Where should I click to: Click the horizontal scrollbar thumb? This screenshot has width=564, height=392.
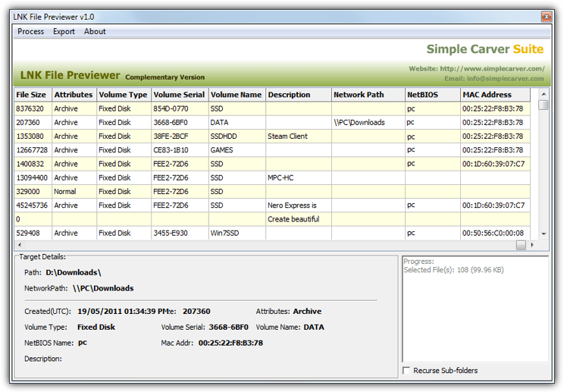(521, 245)
